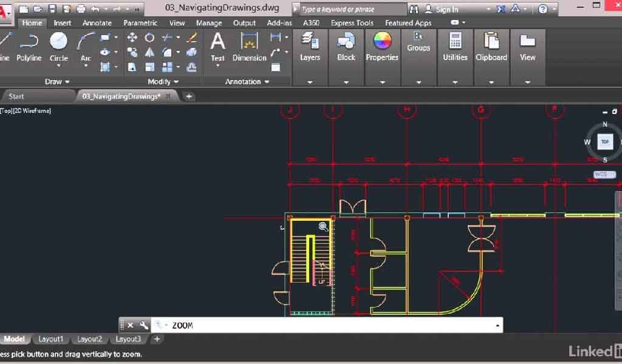
Task: Click the keyword search input field
Action: [352, 8]
